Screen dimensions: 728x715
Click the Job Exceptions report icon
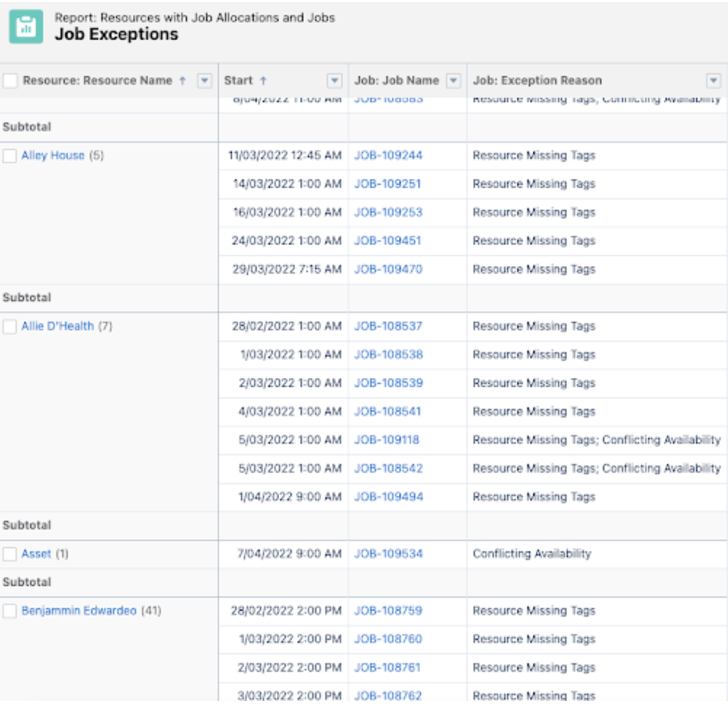(26, 27)
